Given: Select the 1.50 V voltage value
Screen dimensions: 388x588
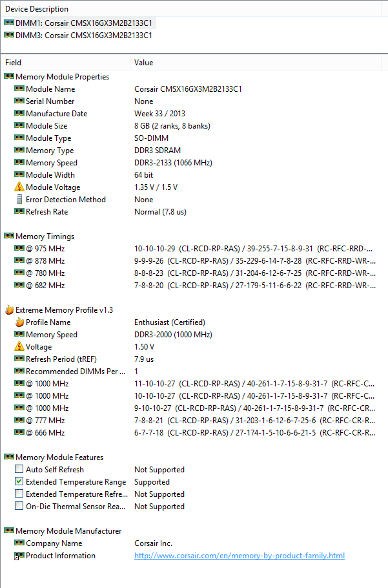Looking at the screenshot, I should pyautogui.click(x=144, y=347).
